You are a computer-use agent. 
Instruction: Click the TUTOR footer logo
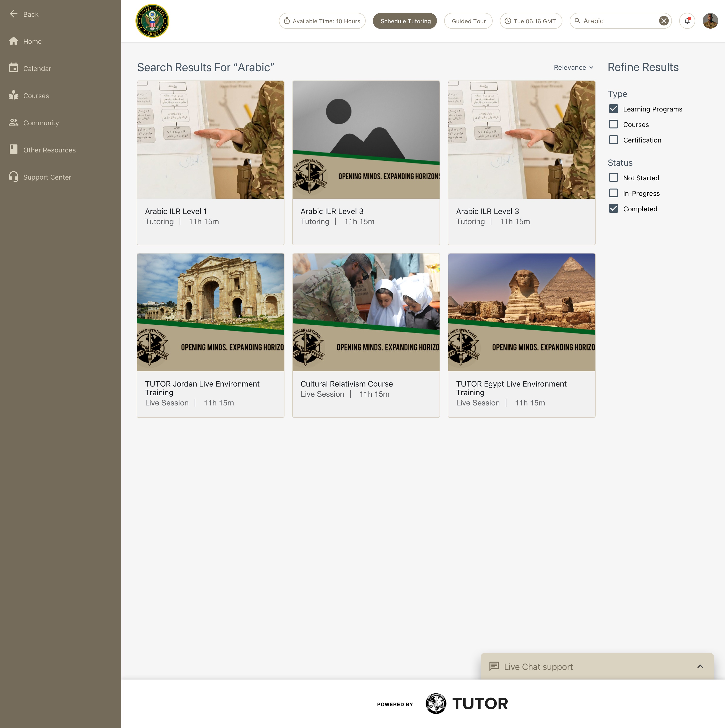click(x=466, y=704)
